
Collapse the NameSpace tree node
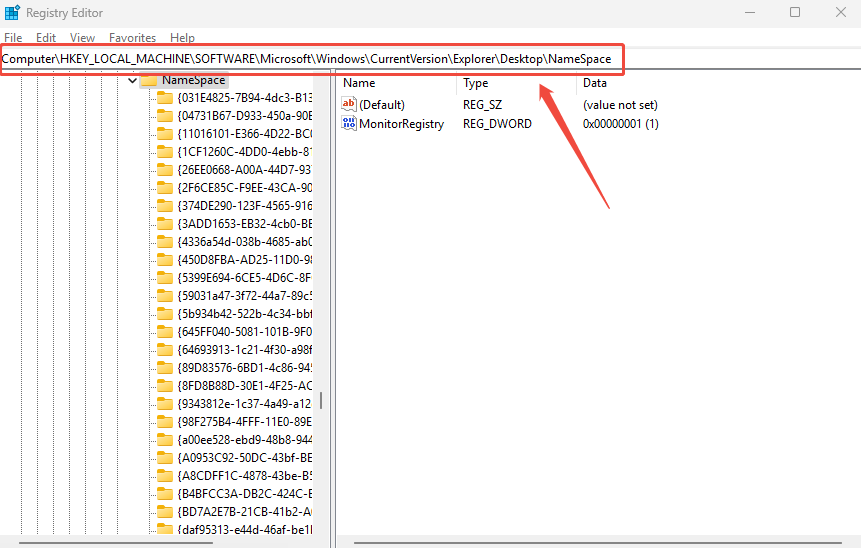(132, 80)
